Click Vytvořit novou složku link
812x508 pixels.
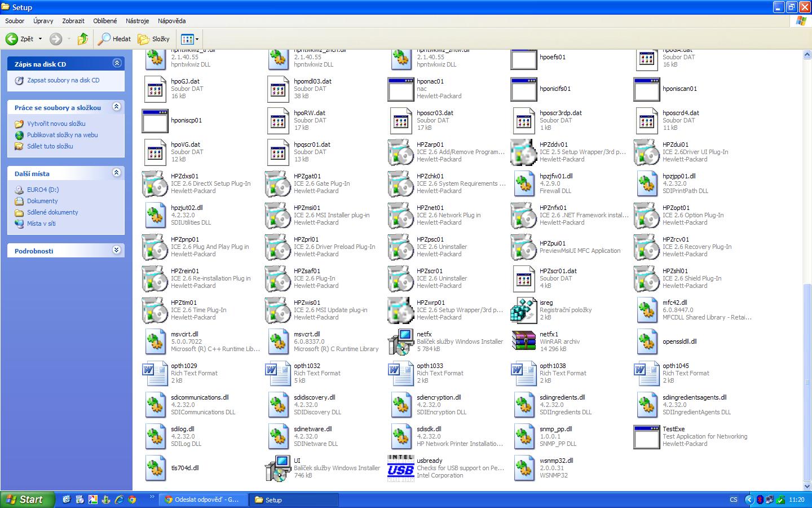point(56,124)
